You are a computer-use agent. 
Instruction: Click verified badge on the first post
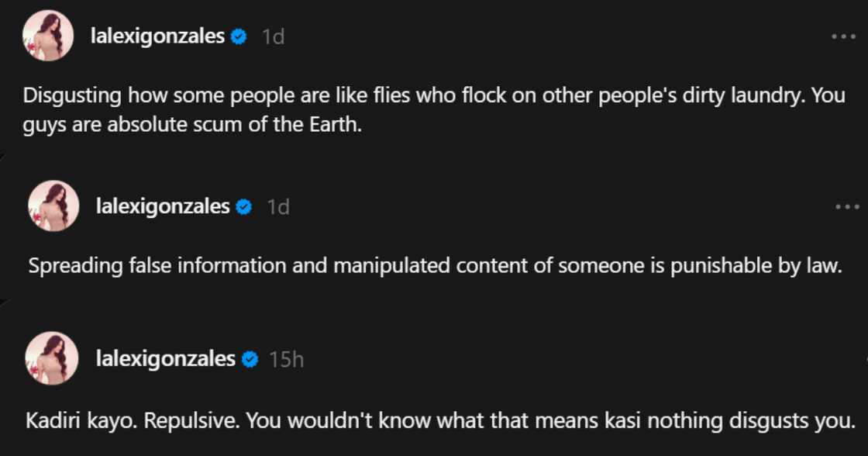pos(239,36)
